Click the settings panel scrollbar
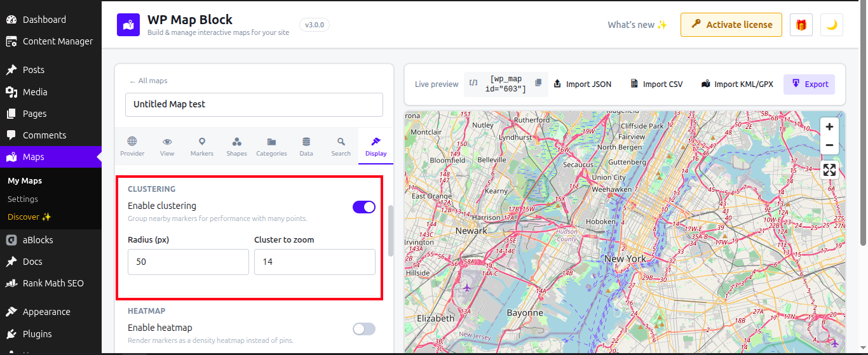 point(391,231)
